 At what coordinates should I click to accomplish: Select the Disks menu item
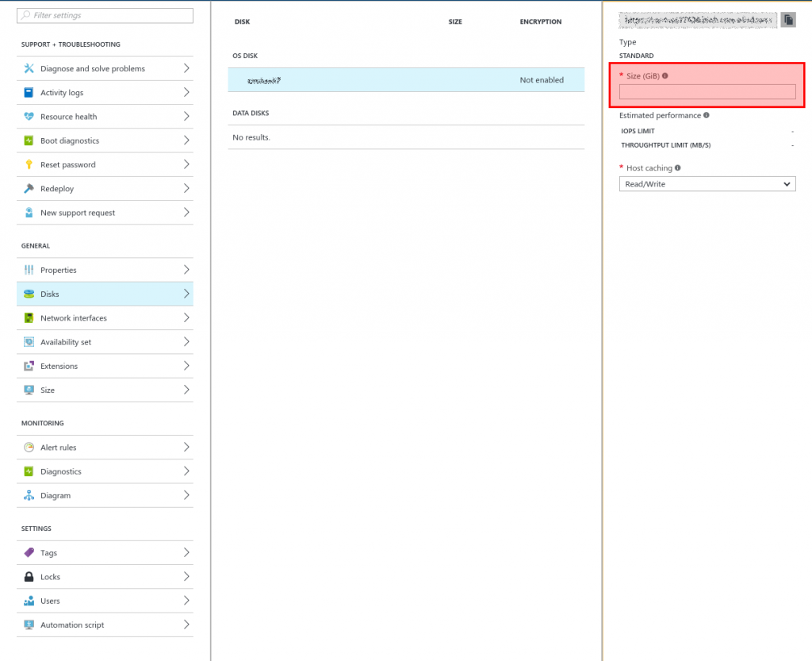(50, 294)
